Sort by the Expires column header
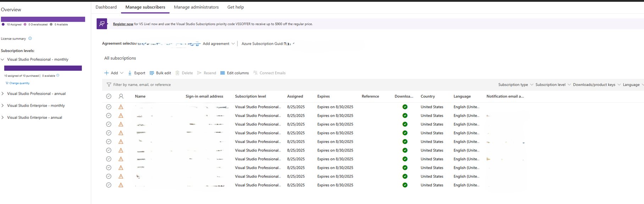The height and width of the screenshot is (204, 644). (x=324, y=97)
